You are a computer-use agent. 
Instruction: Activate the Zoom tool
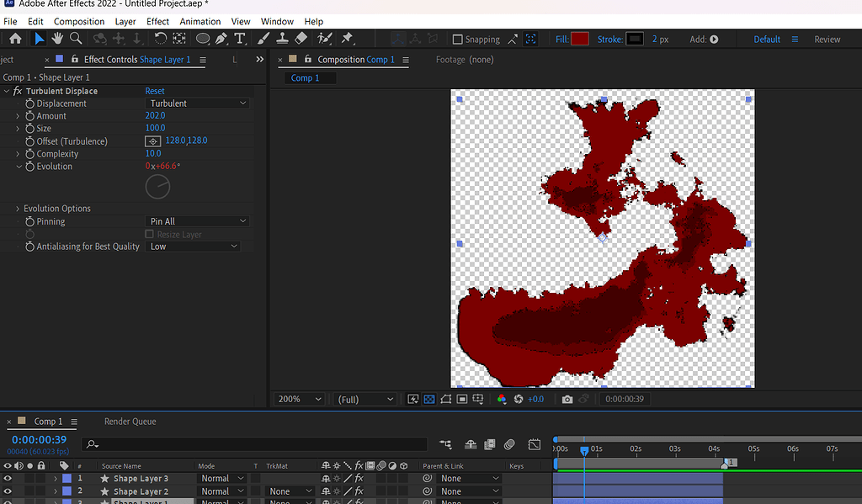click(x=75, y=38)
